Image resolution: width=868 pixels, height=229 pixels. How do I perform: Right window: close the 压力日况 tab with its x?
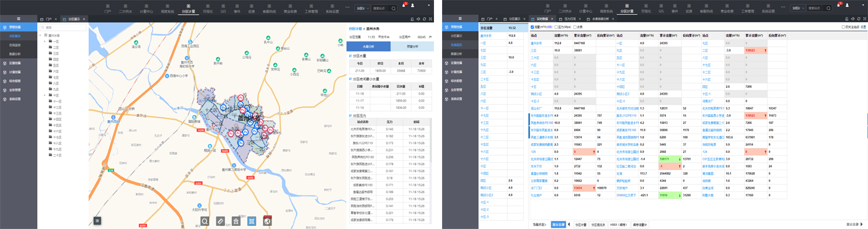pos(580,19)
